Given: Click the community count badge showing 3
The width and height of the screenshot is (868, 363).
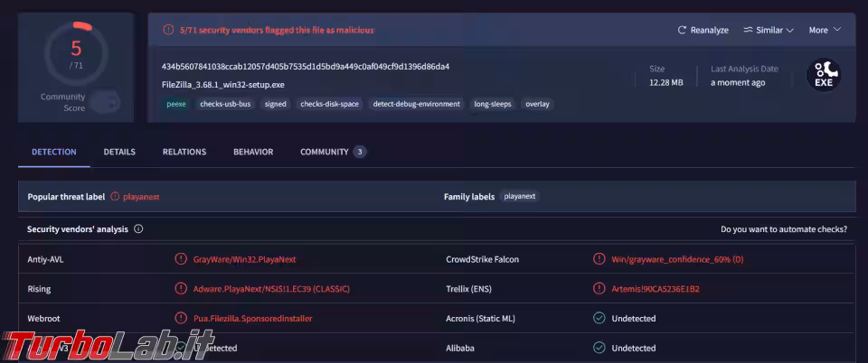Looking at the screenshot, I should [360, 152].
